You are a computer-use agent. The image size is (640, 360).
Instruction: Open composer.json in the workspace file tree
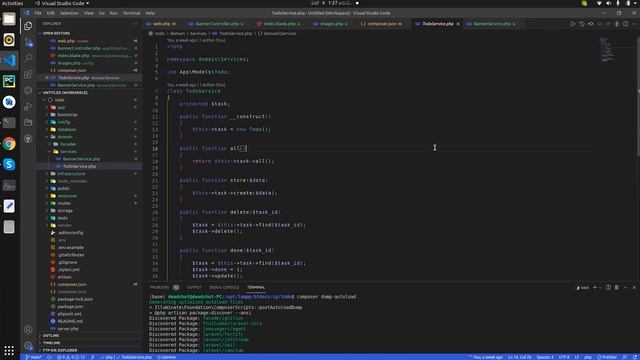(71, 284)
